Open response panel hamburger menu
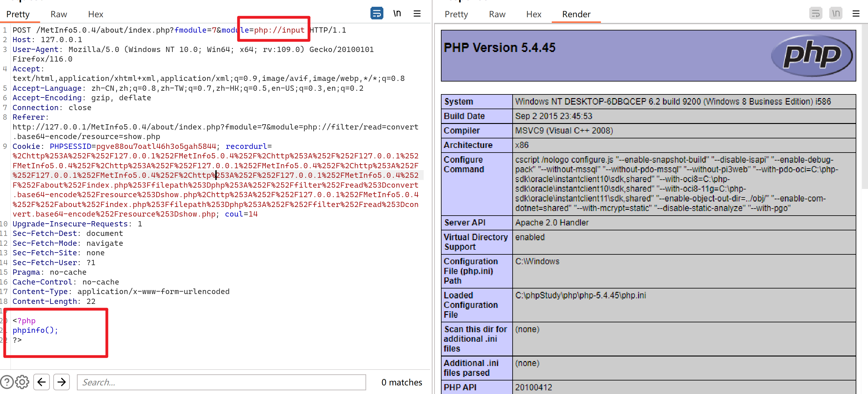 856,14
